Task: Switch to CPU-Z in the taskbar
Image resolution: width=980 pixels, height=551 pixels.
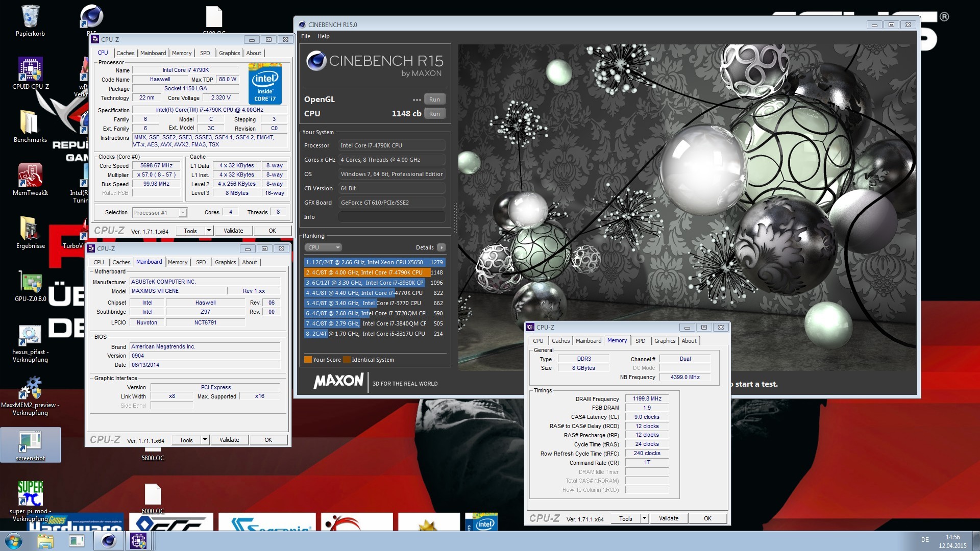Action: coord(138,541)
